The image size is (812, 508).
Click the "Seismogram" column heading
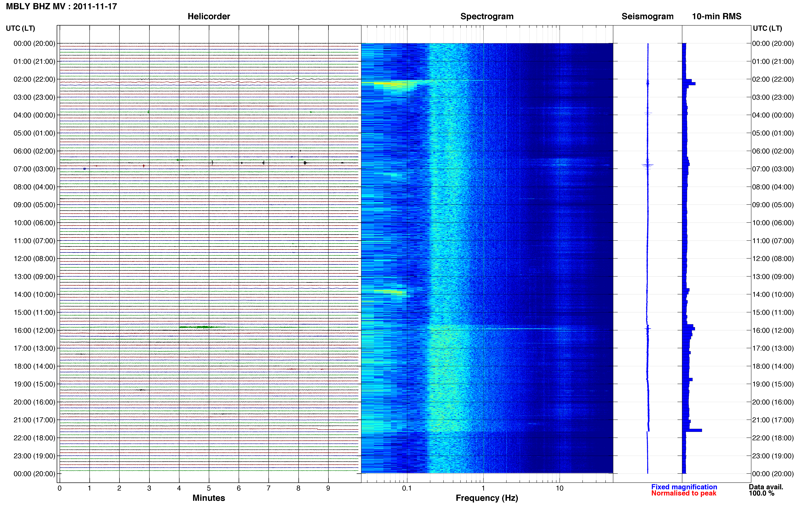point(648,16)
